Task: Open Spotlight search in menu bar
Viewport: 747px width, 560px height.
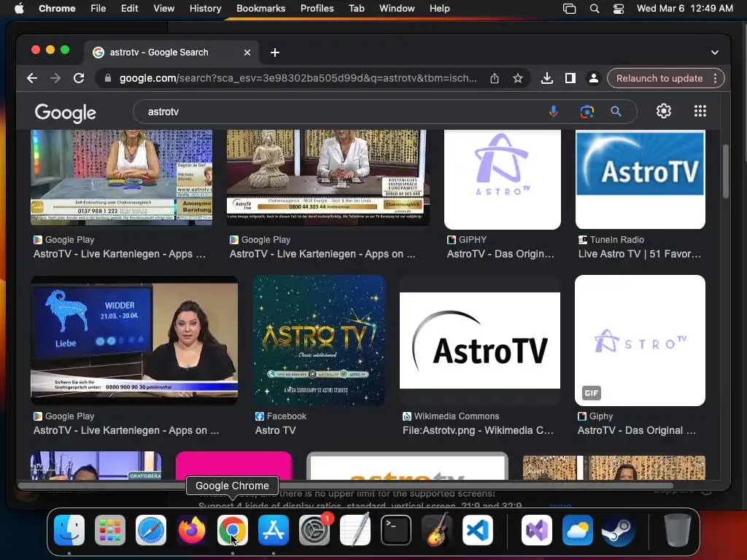Action: 594,8
